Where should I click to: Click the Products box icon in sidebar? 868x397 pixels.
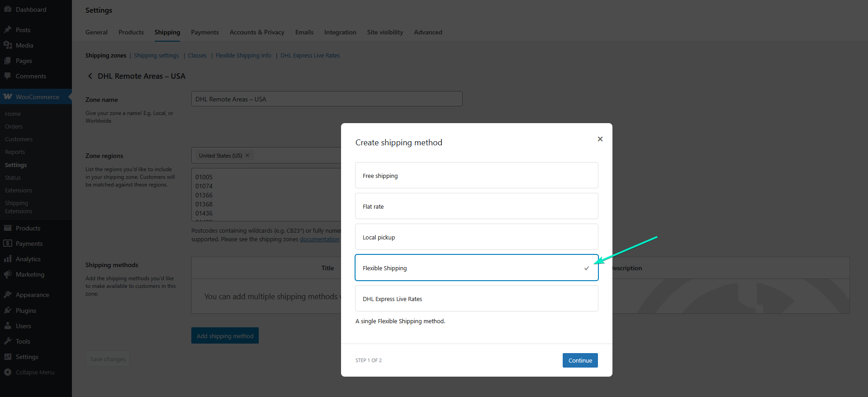click(x=8, y=228)
